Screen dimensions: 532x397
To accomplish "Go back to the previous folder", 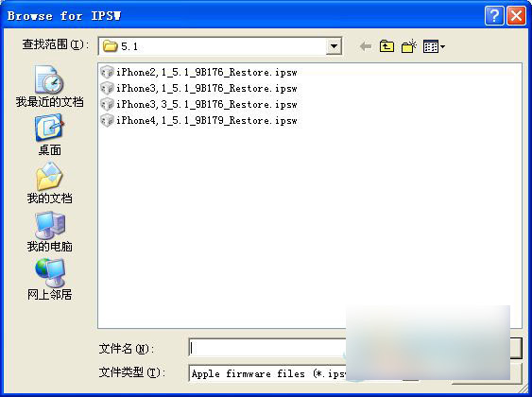I will 366,46.
